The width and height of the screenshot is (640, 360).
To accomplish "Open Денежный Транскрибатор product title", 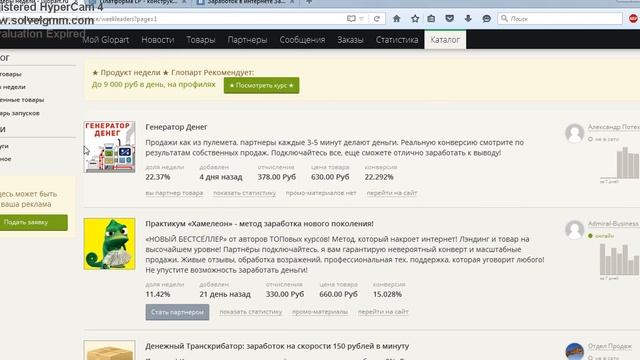I will pyautogui.click(x=277, y=346).
